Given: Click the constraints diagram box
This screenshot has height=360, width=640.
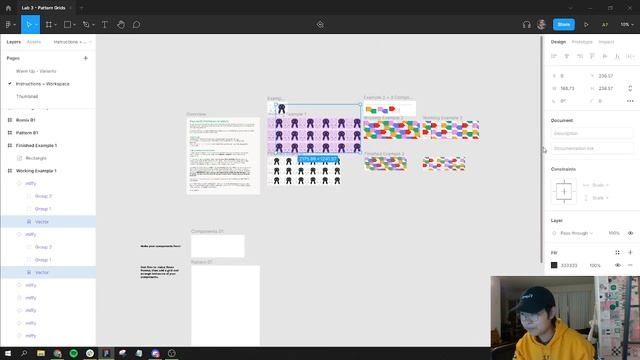Looking at the screenshot, I should pyautogui.click(x=564, y=191).
